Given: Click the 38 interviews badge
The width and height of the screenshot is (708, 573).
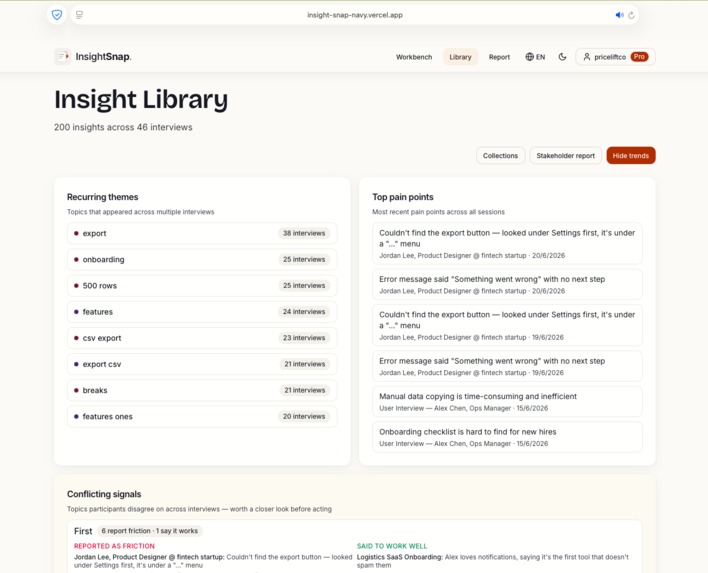Looking at the screenshot, I should tap(304, 233).
